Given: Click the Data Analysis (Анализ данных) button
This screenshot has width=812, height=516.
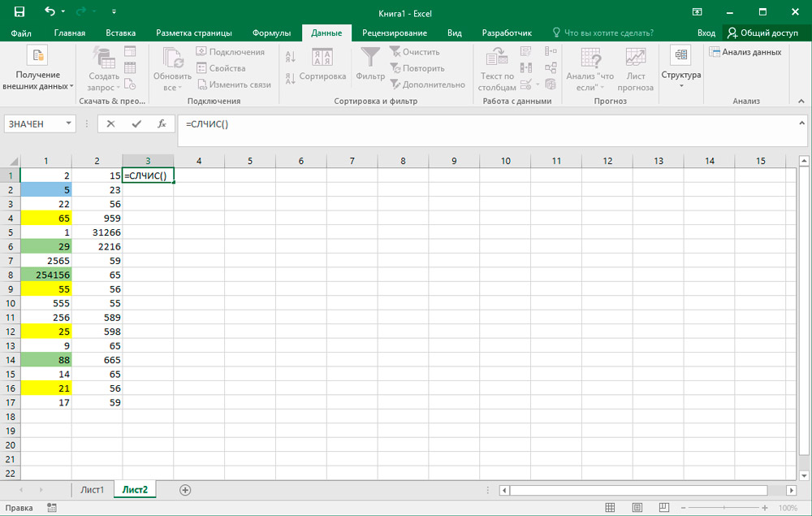Looking at the screenshot, I should tap(745, 52).
